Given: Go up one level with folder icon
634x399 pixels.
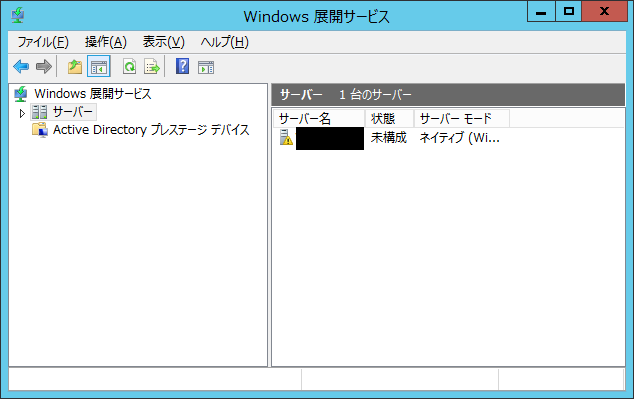Looking at the screenshot, I should tap(75, 66).
